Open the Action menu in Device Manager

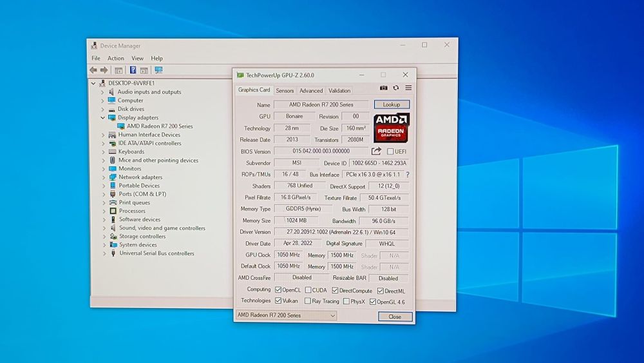(116, 58)
